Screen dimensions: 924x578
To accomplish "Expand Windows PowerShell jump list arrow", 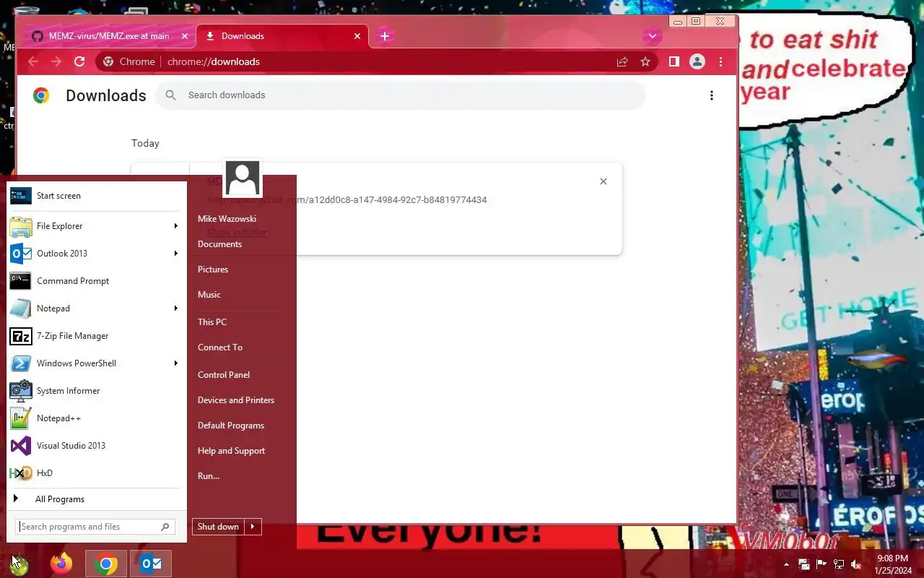I will point(176,363).
